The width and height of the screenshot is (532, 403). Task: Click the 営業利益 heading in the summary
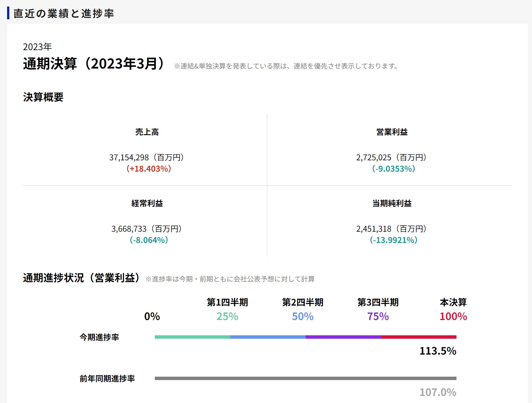(392, 132)
